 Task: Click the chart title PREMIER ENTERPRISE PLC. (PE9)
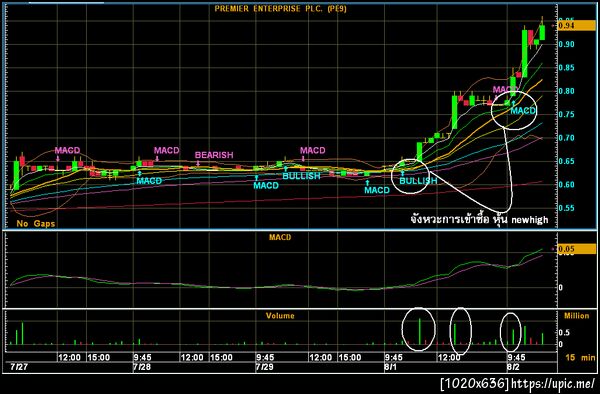tap(280, 9)
